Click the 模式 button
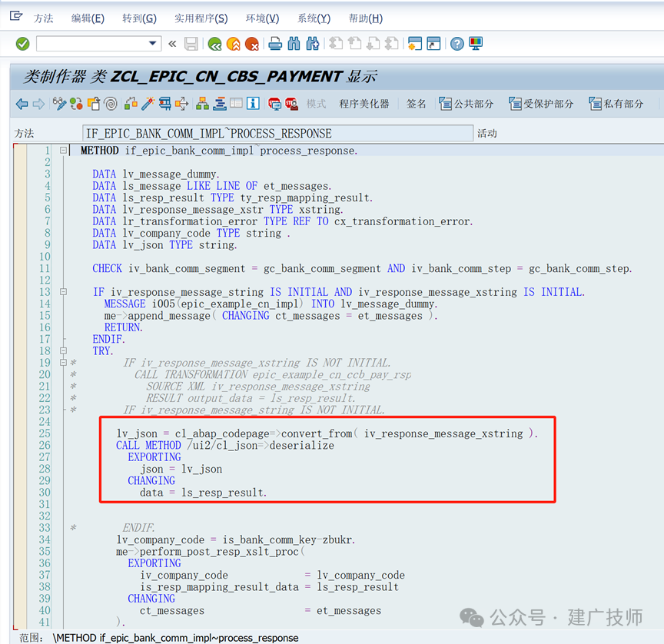 click(317, 104)
